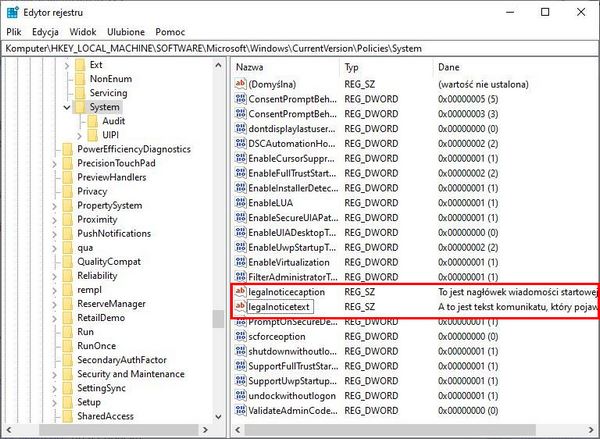Viewport: 600px width, 439px height.
Task: Click the Privacy folder icon in tree
Action: [66, 191]
